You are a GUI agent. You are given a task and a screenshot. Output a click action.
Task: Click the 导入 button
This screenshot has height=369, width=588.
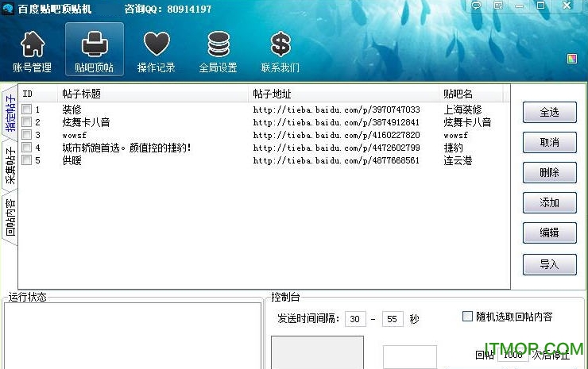coord(549,264)
